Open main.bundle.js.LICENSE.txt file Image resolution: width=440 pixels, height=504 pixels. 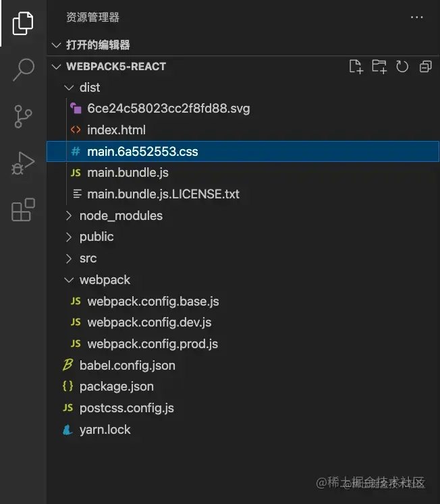point(163,194)
